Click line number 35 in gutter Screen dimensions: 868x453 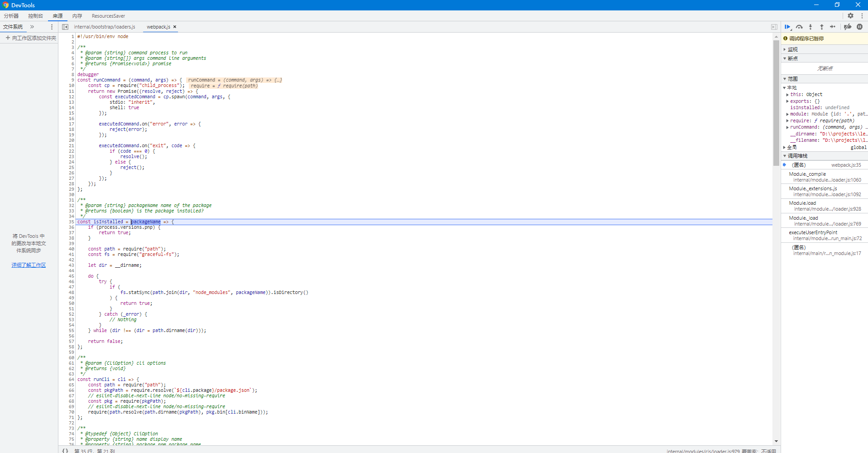(x=71, y=222)
